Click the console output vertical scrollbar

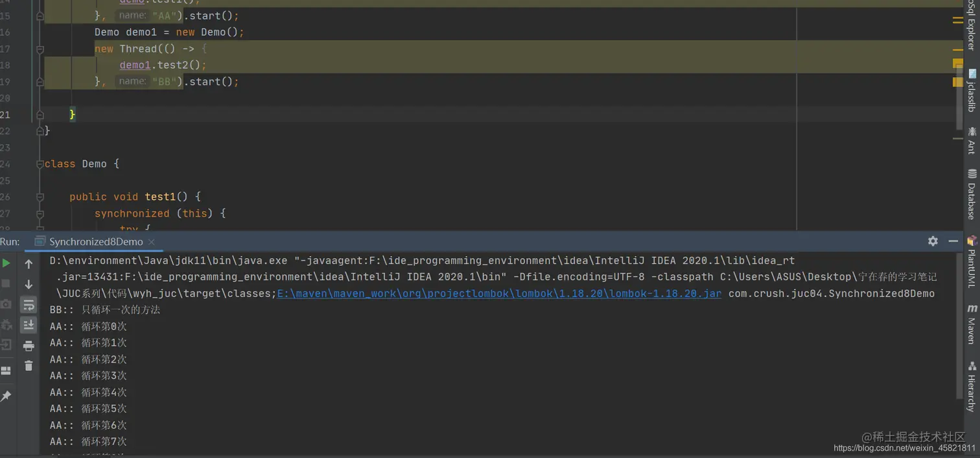(959, 324)
